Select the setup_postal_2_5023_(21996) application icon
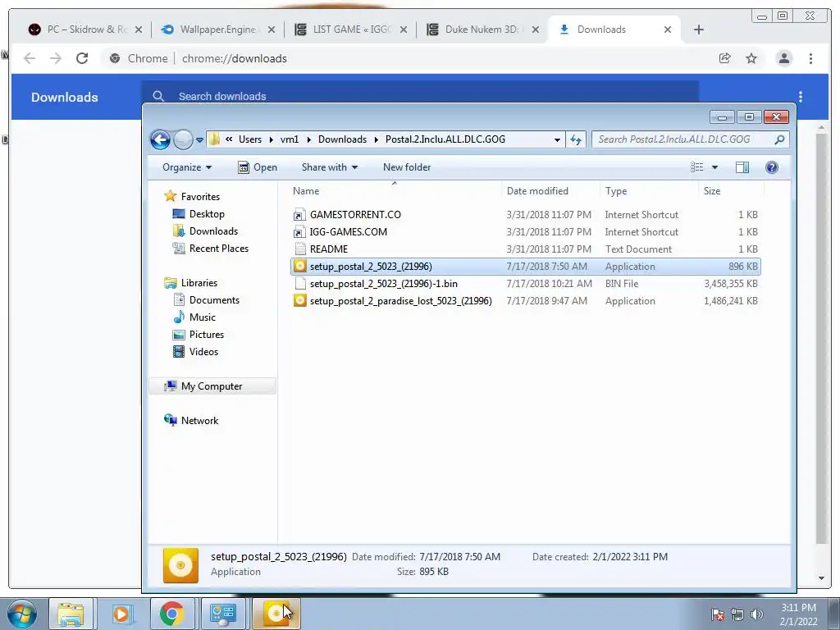The height and width of the screenshot is (630, 840). pos(300,267)
